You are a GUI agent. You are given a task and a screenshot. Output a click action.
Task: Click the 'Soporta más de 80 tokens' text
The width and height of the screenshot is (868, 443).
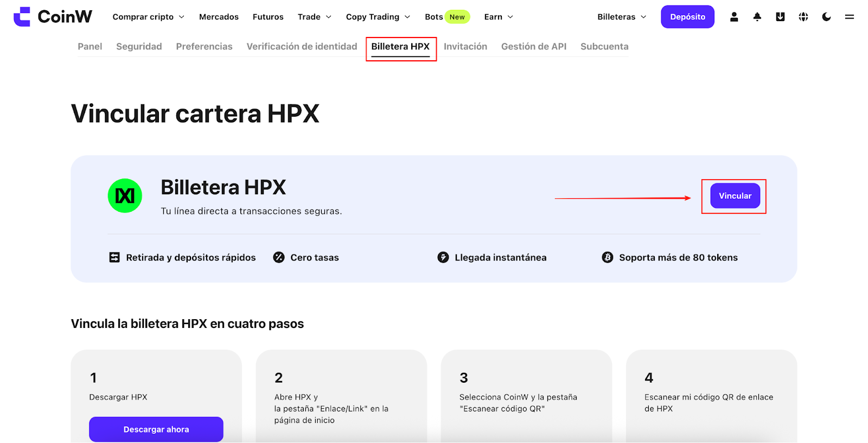point(679,257)
